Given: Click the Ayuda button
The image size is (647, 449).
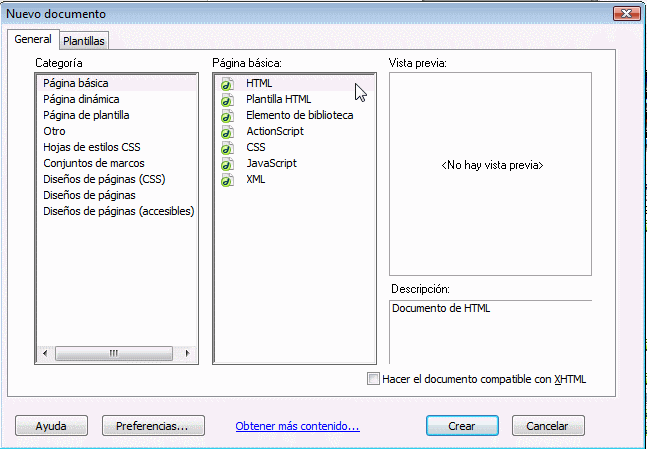Looking at the screenshot, I should pos(51,426).
